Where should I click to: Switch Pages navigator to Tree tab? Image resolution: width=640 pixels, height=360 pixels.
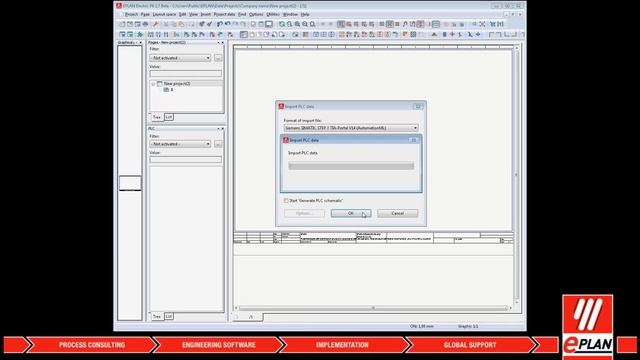tap(157, 117)
